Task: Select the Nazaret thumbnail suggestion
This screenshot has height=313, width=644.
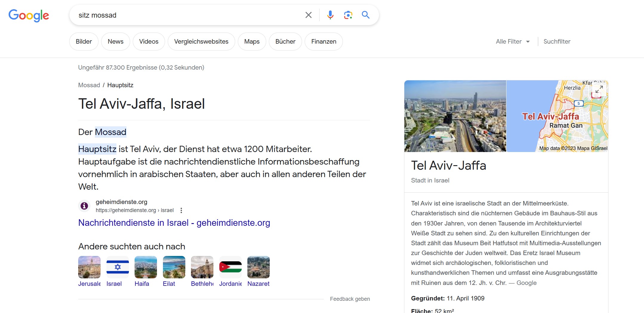Action: point(258,271)
